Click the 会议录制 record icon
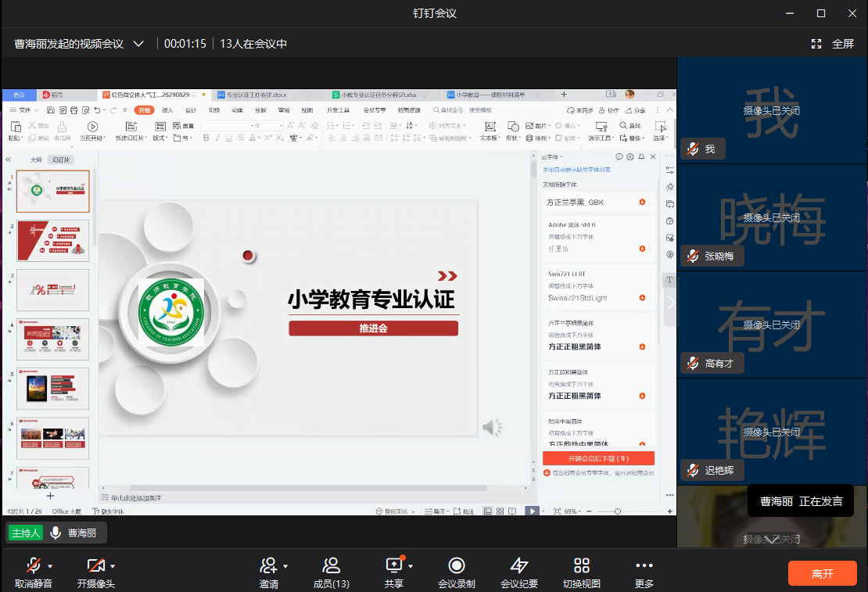 tap(456, 566)
